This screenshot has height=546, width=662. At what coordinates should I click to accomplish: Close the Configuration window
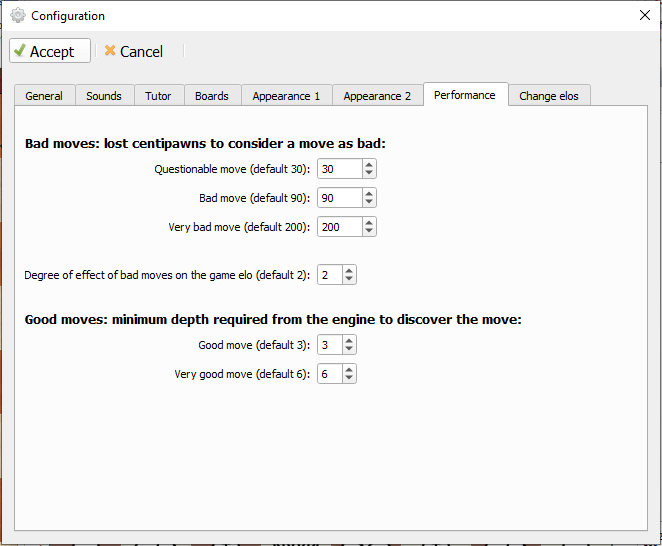(x=644, y=15)
